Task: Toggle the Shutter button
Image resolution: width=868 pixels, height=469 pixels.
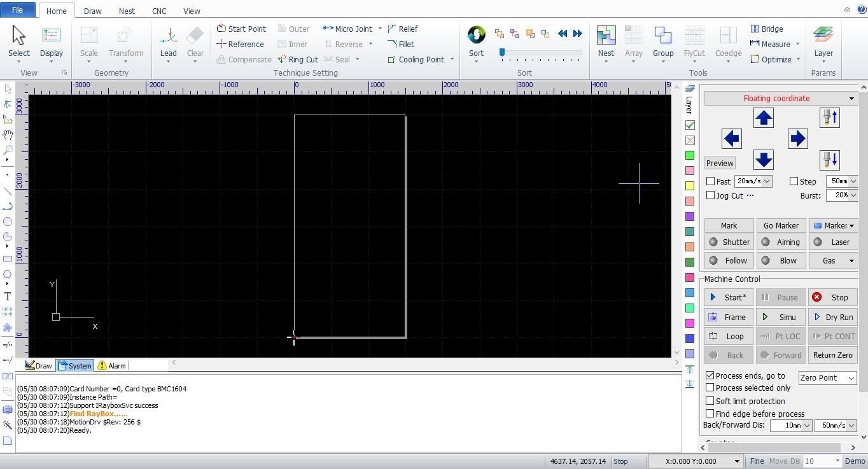Action: tap(729, 242)
